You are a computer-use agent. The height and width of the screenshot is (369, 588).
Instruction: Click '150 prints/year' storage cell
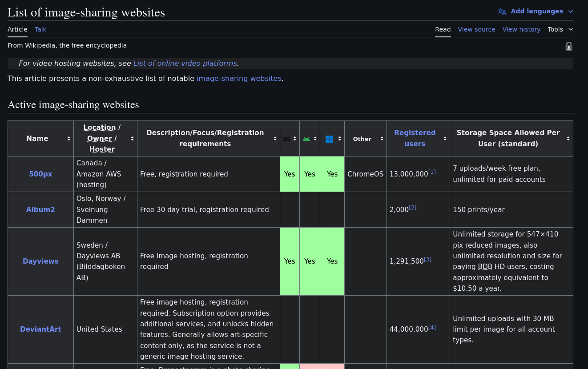pos(511,210)
